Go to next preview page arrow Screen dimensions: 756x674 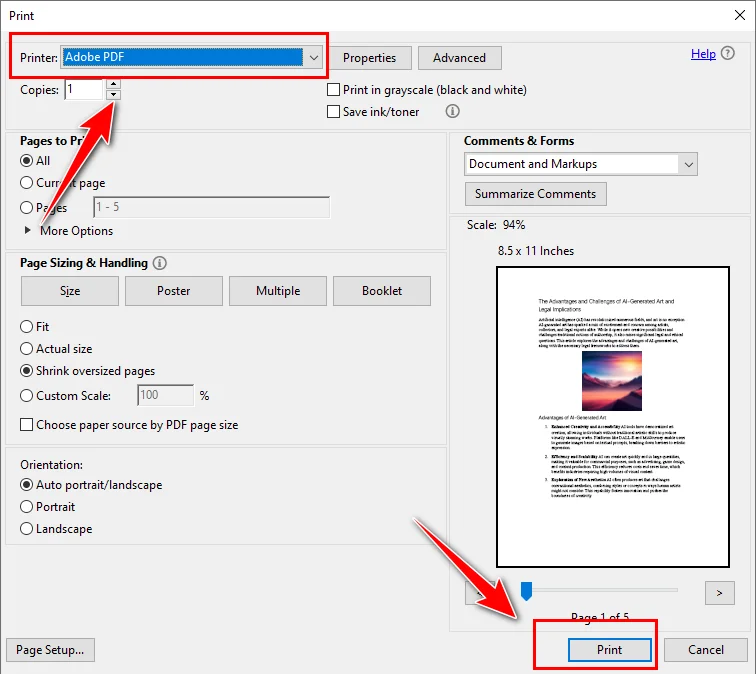tap(719, 593)
